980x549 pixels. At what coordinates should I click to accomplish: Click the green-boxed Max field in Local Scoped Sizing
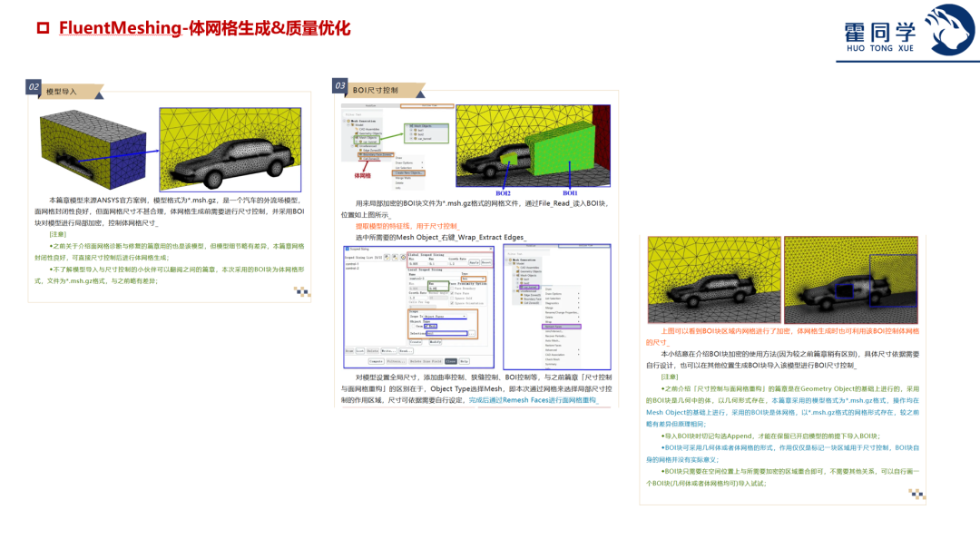pyautogui.click(x=438, y=289)
